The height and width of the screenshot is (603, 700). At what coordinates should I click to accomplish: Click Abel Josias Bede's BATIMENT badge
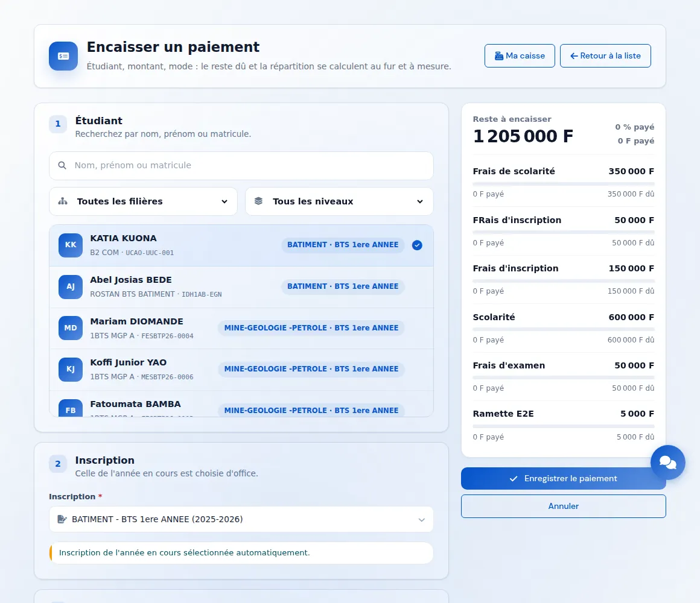pyautogui.click(x=343, y=286)
